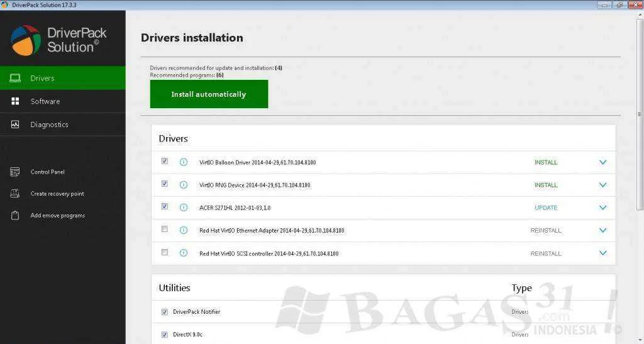Click Recommended programs: (6) text

pyautogui.click(x=187, y=75)
